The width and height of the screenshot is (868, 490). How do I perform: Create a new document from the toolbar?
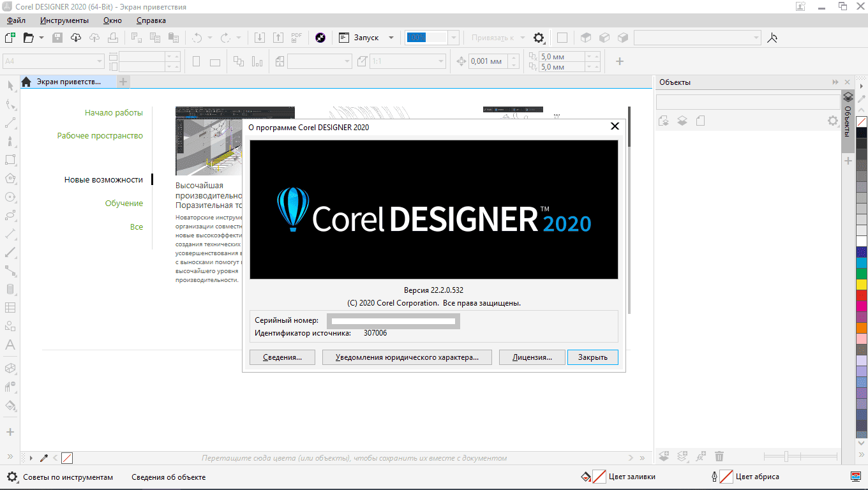10,38
